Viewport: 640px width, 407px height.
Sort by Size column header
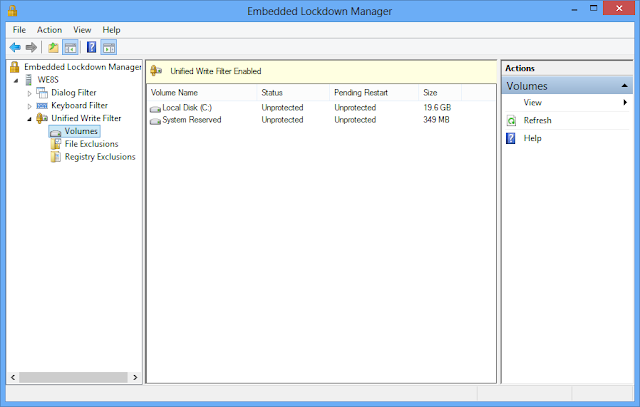[440, 93]
